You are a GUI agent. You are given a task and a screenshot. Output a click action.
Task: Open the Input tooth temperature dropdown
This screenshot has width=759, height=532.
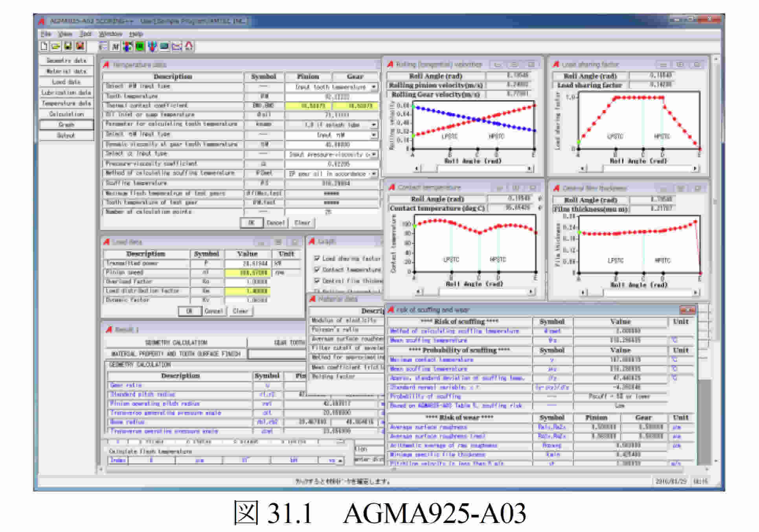374,87
